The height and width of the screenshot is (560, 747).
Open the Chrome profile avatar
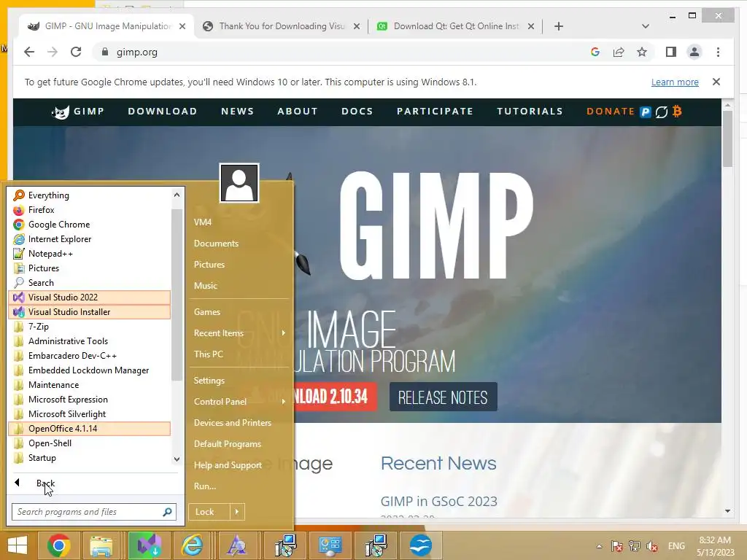(694, 52)
